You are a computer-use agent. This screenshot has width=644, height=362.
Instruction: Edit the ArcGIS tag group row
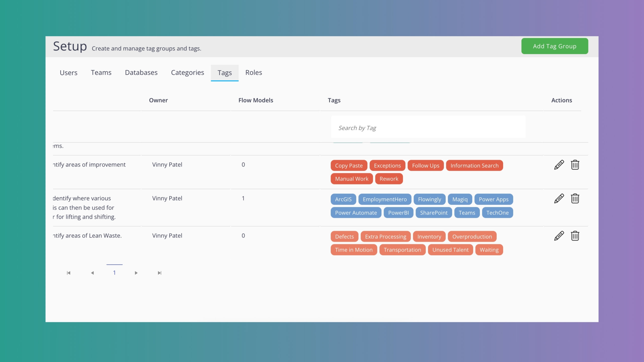pyautogui.click(x=559, y=199)
